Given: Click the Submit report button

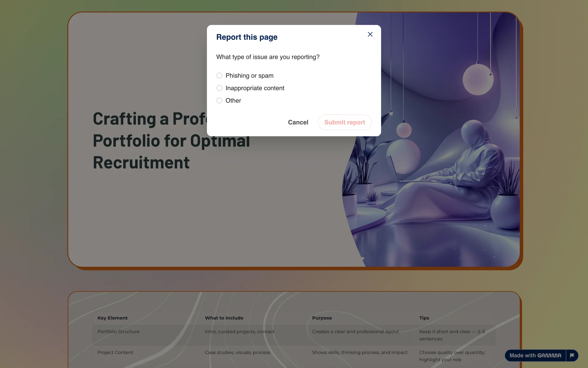Looking at the screenshot, I should 345,122.
